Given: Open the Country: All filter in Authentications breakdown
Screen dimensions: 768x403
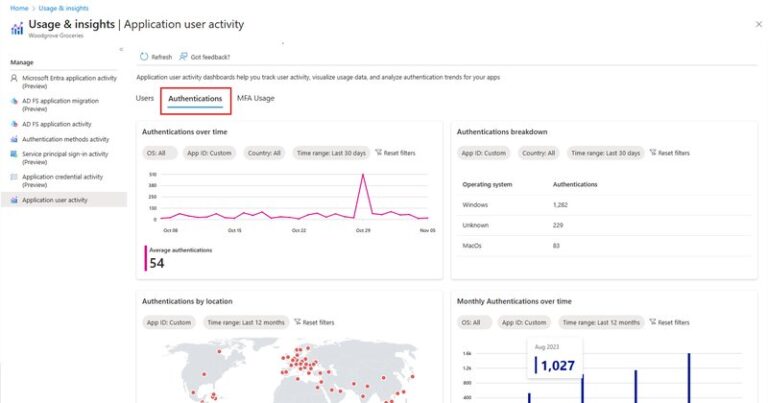Looking at the screenshot, I should tap(539, 153).
